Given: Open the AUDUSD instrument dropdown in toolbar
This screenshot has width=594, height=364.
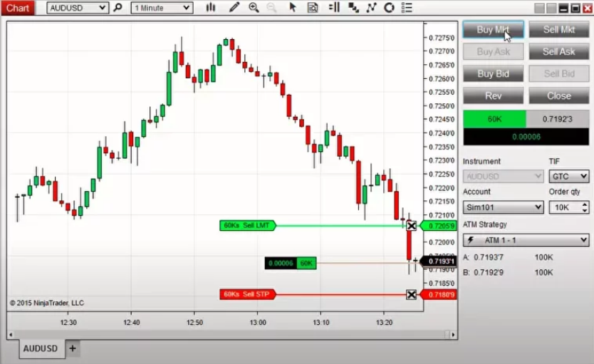Looking at the screenshot, I should 78,8.
